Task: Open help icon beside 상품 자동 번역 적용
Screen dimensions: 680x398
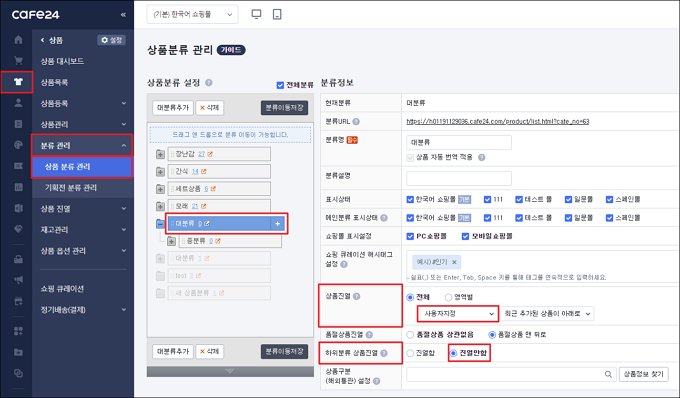Action: pos(481,157)
